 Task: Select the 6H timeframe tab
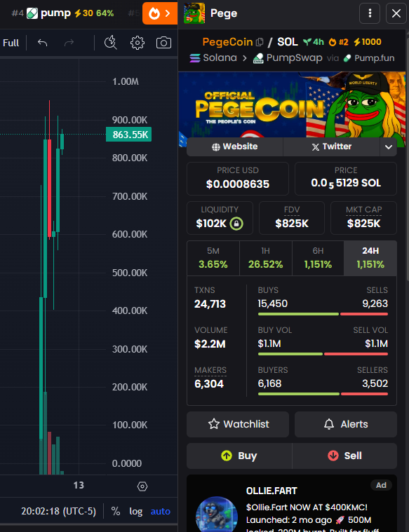tap(318, 258)
